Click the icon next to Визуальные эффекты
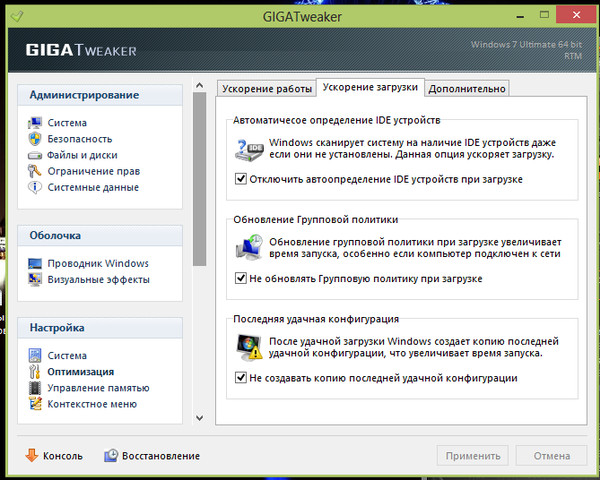The image size is (600, 480). pyautogui.click(x=35, y=279)
